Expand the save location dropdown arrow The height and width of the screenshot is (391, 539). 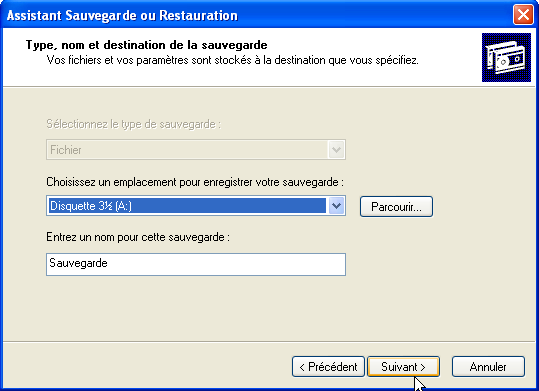[336, 206]
